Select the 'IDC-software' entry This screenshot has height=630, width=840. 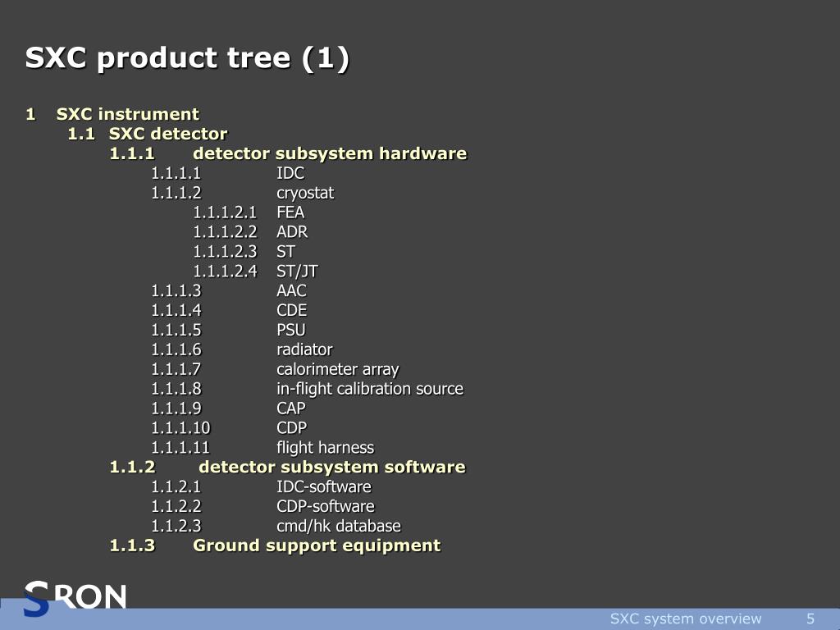point(323,487)
